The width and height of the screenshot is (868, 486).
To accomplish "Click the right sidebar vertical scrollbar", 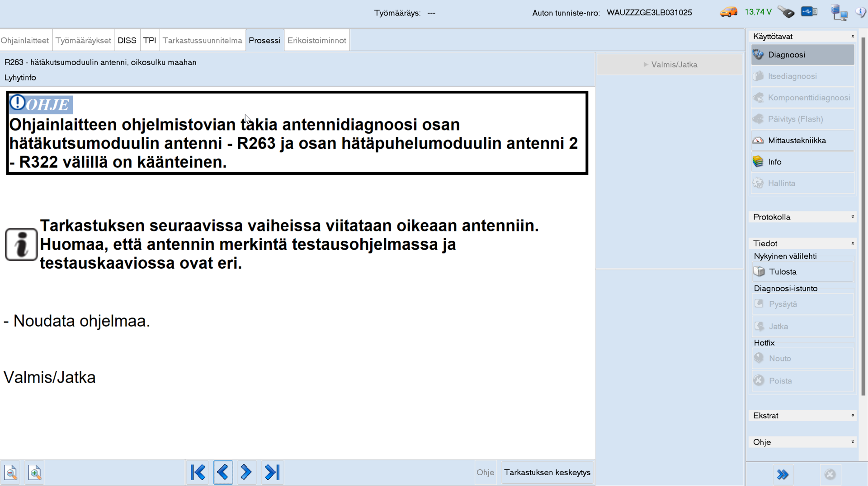I will click(863, 217).
